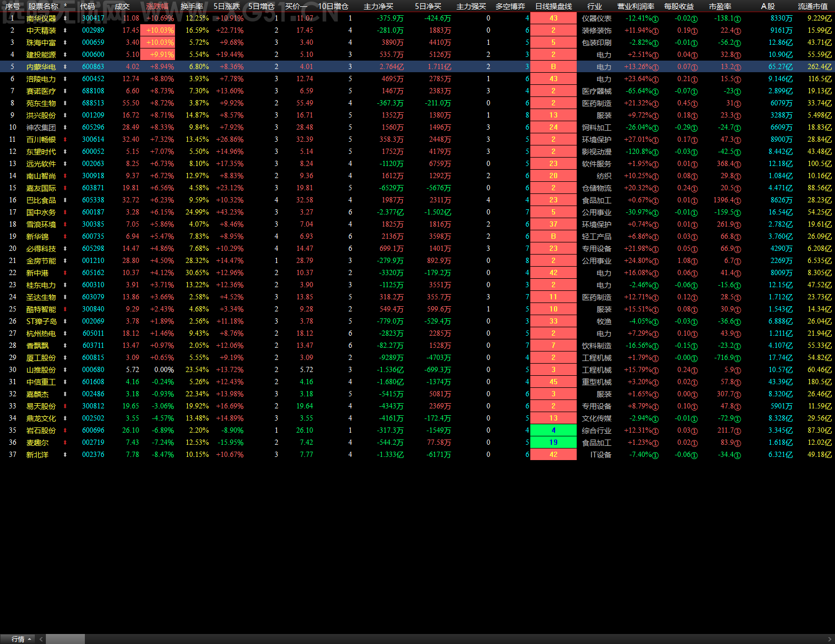This screenshot has height=644, width=835.
Task: Click the 多空博弈 column header
Action: pos(510,6)
